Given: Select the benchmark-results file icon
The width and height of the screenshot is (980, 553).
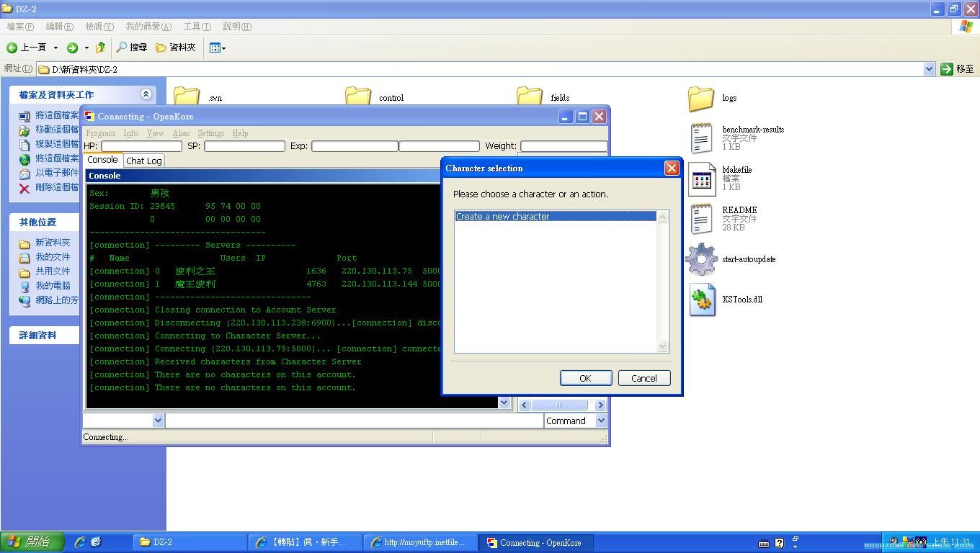Looking at the screenshot, I should (x=702, y=138).
